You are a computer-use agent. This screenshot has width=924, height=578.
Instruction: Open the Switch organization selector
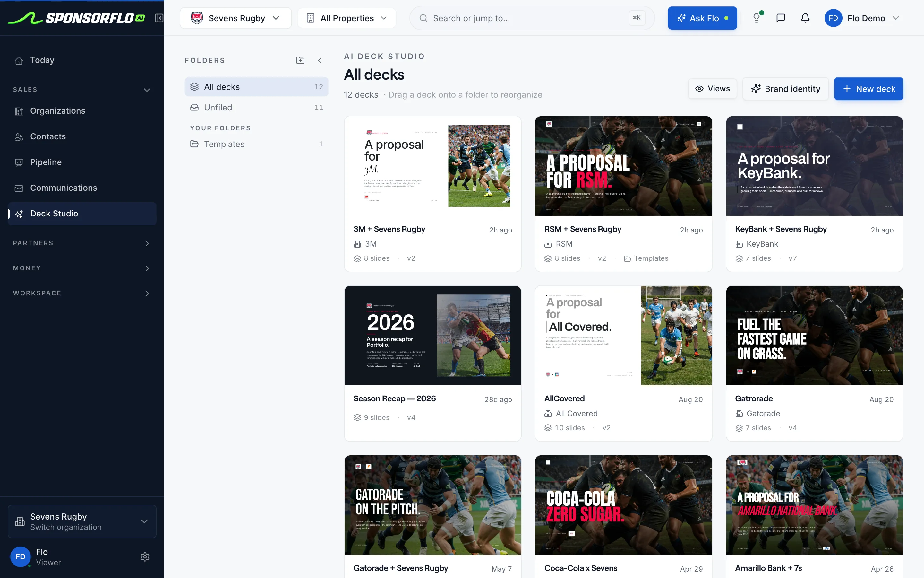coord(82,521)
